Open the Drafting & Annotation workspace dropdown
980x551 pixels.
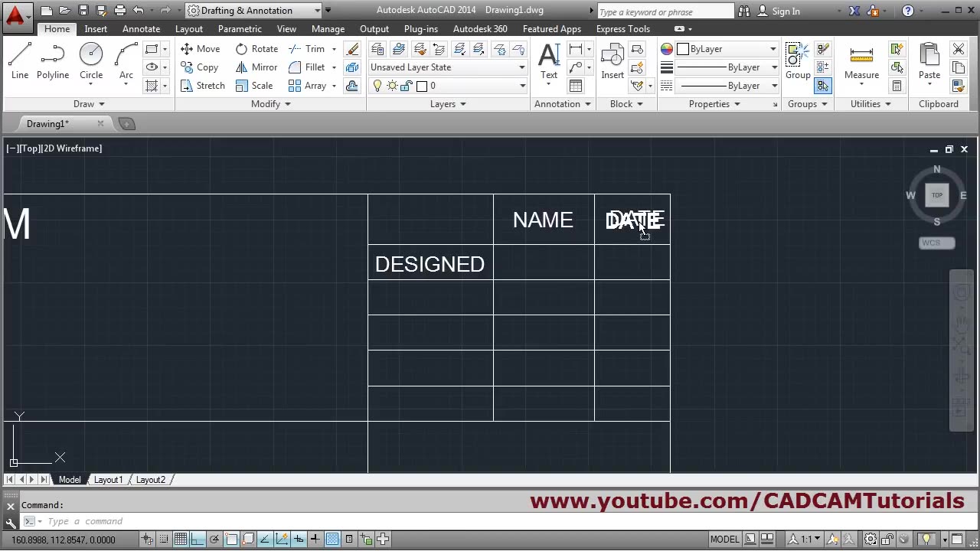coord(254,11)
